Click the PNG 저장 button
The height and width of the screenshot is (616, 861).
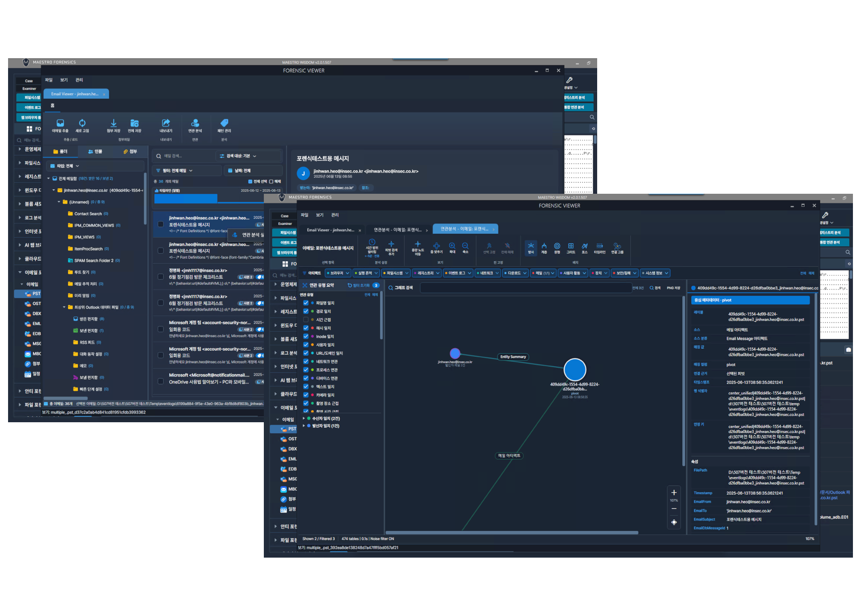674,288
